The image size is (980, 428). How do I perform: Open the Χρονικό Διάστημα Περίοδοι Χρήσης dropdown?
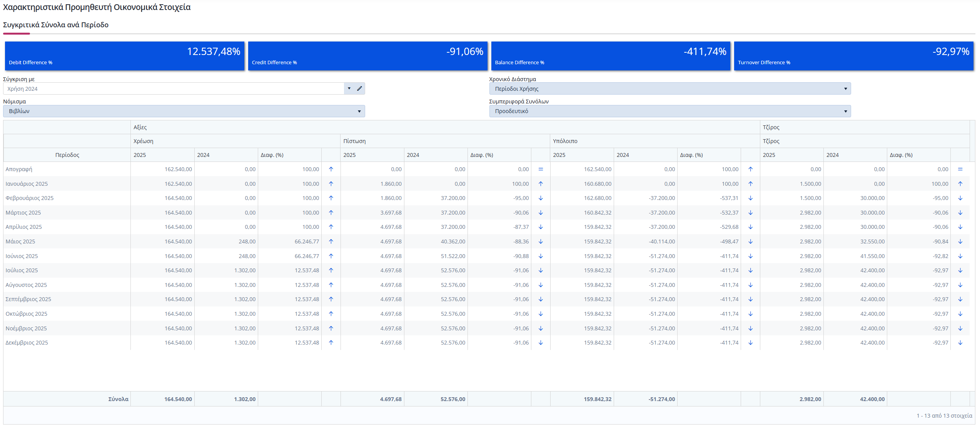point(670,89)
